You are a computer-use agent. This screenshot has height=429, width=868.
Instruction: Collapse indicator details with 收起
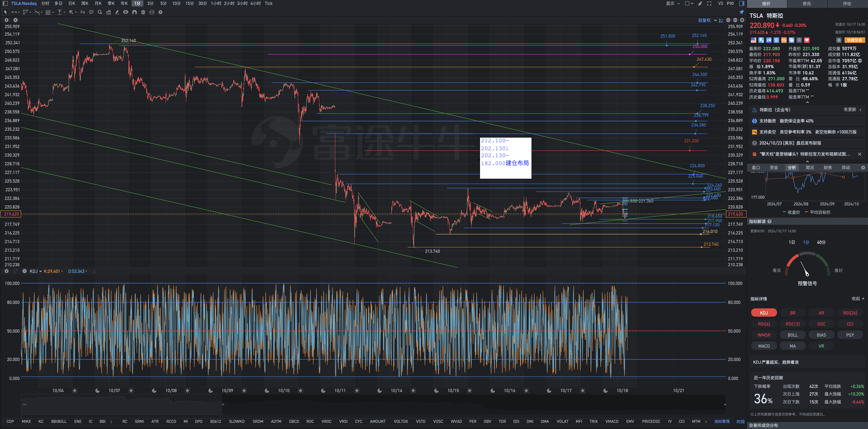[x=858, y=299]
